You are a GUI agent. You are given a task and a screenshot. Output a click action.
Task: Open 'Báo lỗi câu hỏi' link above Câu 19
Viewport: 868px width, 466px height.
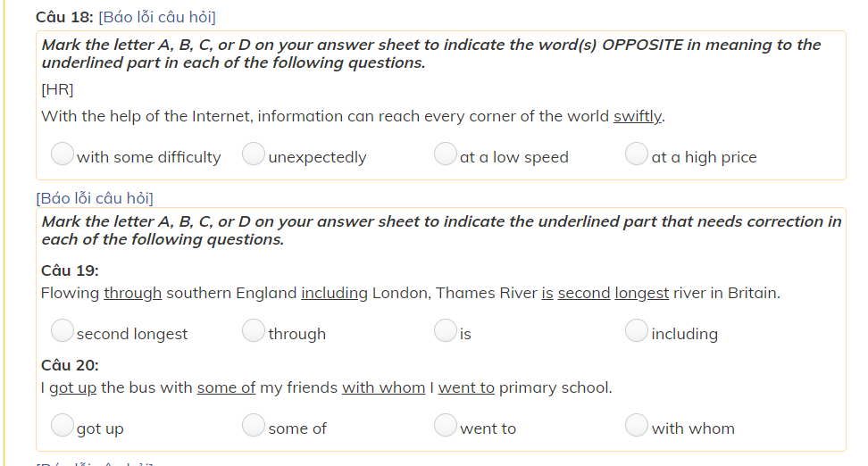click(x=95, y=197)
